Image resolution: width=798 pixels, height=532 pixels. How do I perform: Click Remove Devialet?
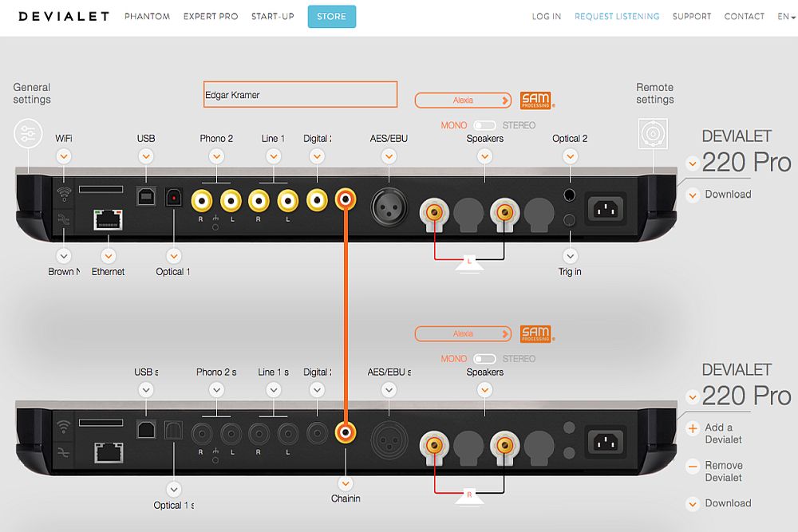coord(715,471)
